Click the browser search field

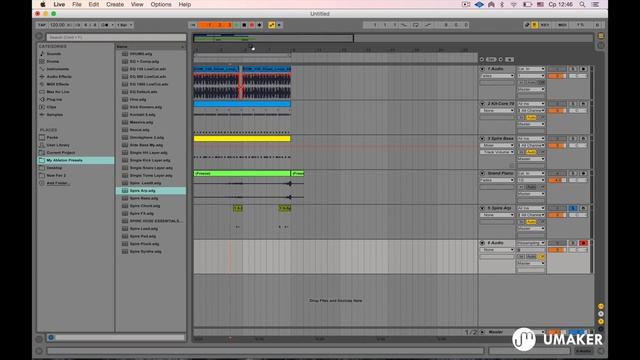[116, 37]
